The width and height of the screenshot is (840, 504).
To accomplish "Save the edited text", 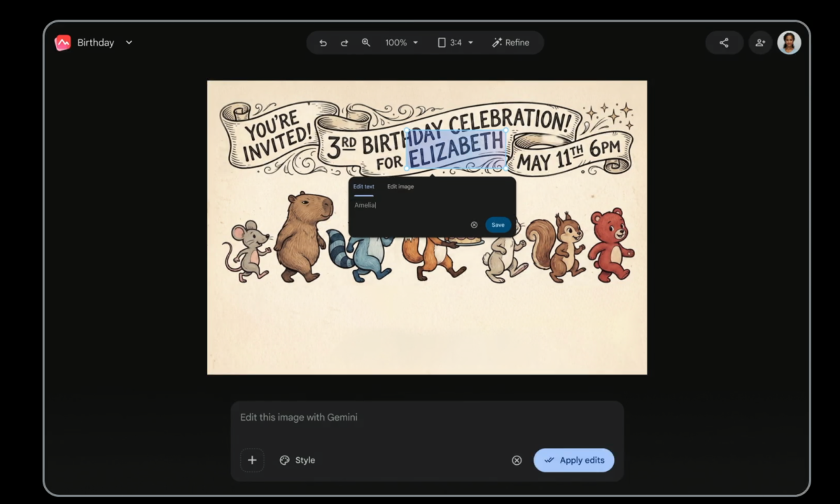I will click(x=498, y=225).
